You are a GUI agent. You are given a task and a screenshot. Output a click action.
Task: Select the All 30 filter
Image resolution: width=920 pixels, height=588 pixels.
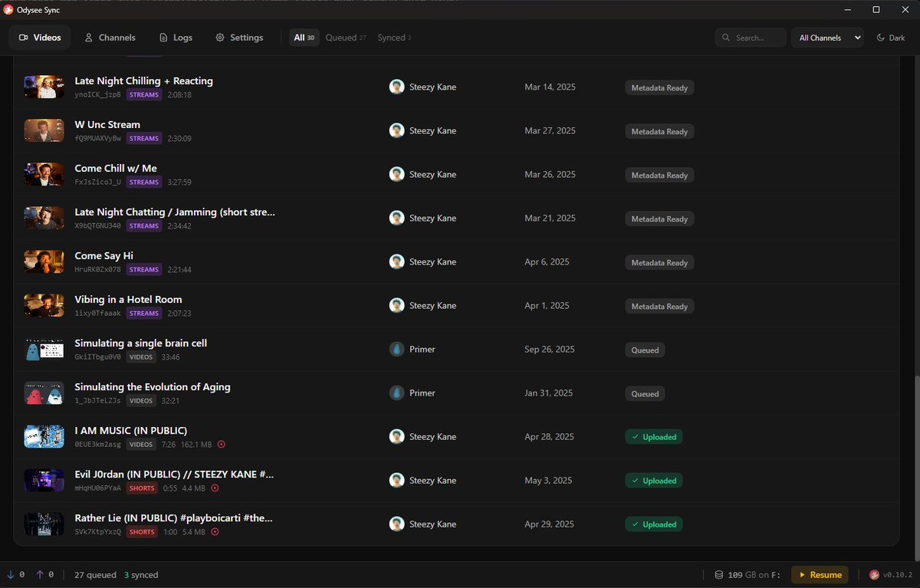304,38
